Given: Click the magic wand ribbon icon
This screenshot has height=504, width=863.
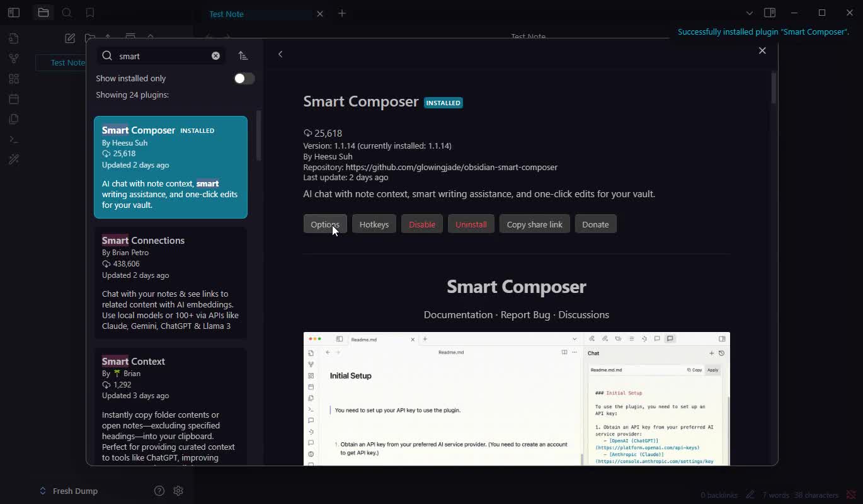Looking at the screenshot, I should click(14, 159).
